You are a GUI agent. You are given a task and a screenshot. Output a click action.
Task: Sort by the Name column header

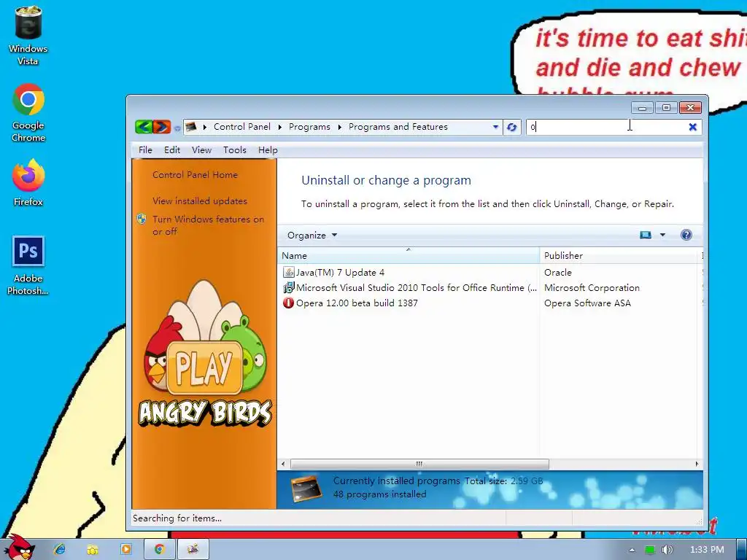(x=409, y=256)
